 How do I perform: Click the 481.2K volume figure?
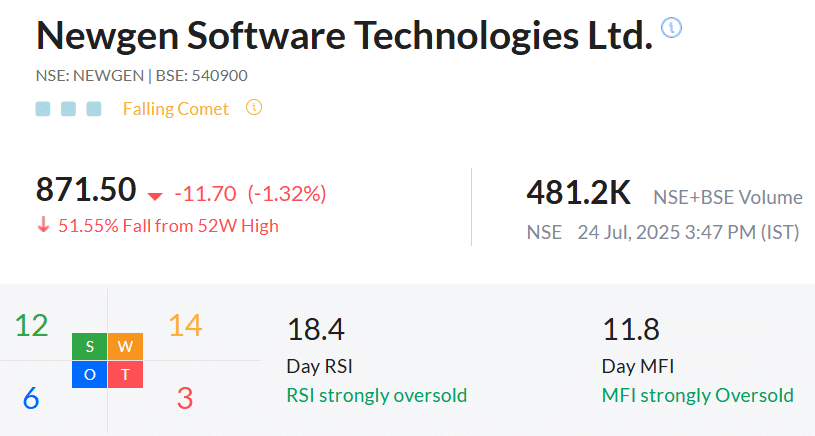(579, 193)
